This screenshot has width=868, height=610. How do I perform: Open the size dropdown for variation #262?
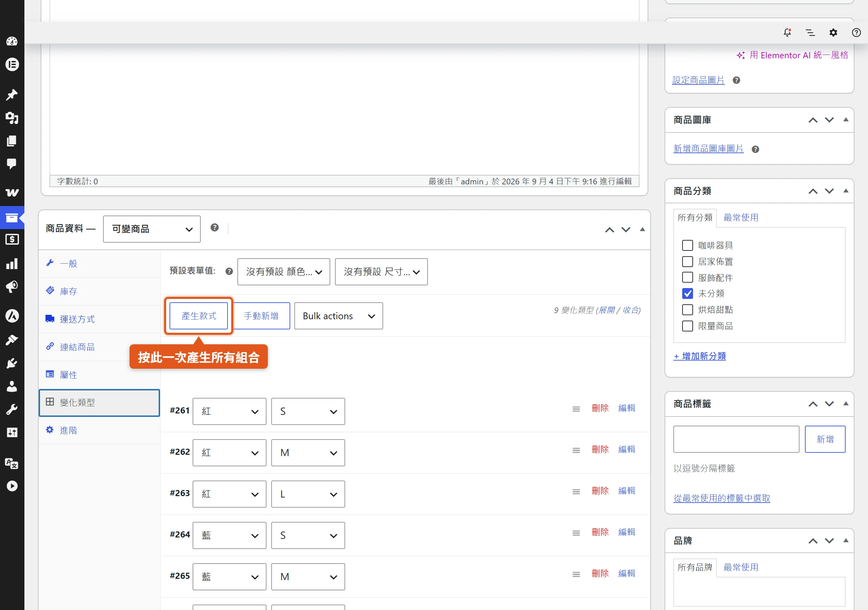[x=308, y=453]
